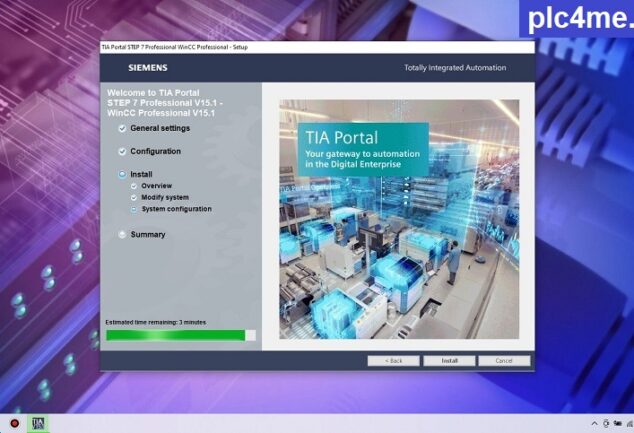Image resolution: width=634 pixels, height=433 pixels.
Task: Click the System configuration step icon
Action: coord(134,210)
